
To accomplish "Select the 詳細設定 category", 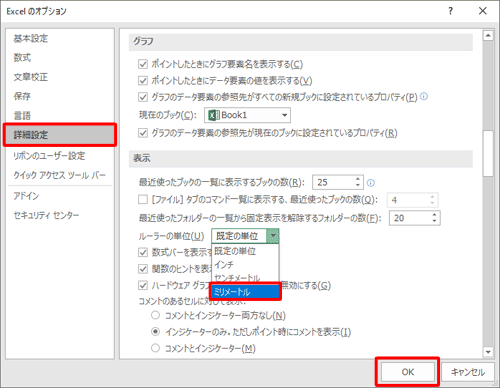I will [60, 135].
